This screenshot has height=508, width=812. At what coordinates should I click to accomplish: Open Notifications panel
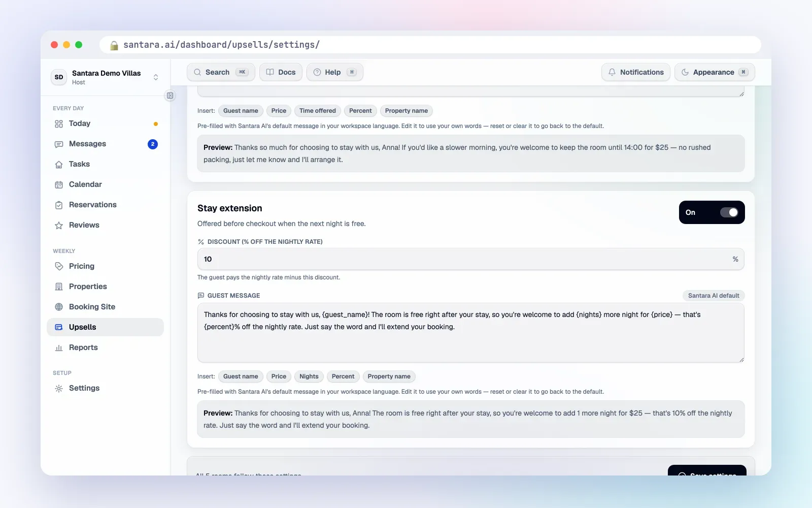[x=636, y=72]
